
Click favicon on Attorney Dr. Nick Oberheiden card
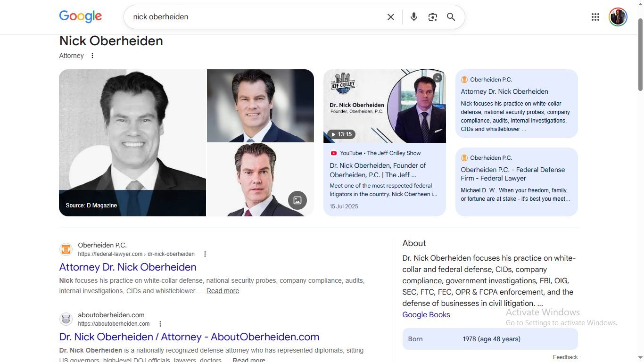click(464, 80)
